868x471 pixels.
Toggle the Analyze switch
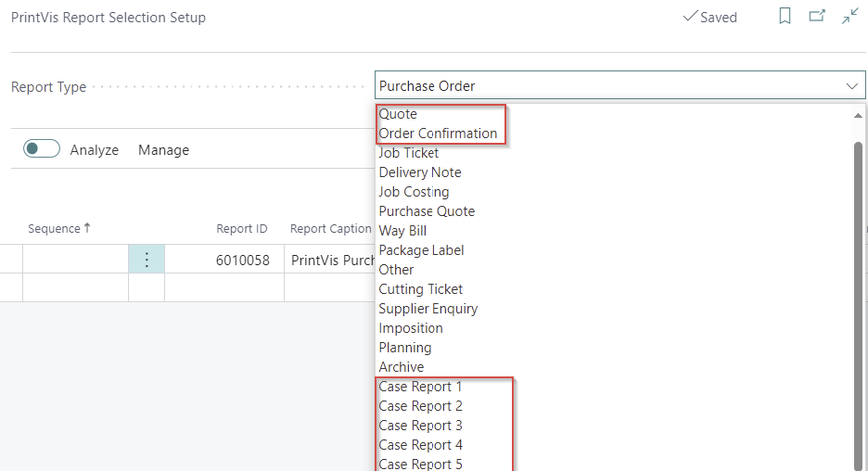(x=42, y=149)
